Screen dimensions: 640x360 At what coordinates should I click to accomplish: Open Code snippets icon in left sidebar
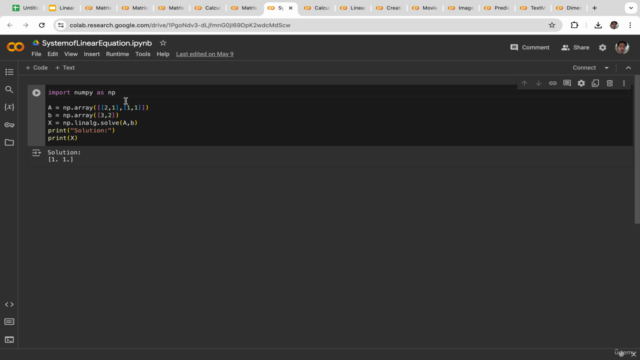9,304
